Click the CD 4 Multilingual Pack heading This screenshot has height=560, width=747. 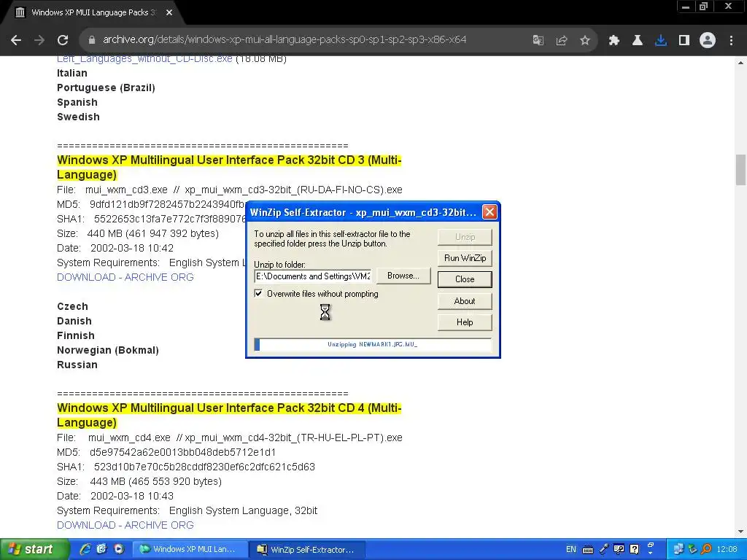(229, 415)
